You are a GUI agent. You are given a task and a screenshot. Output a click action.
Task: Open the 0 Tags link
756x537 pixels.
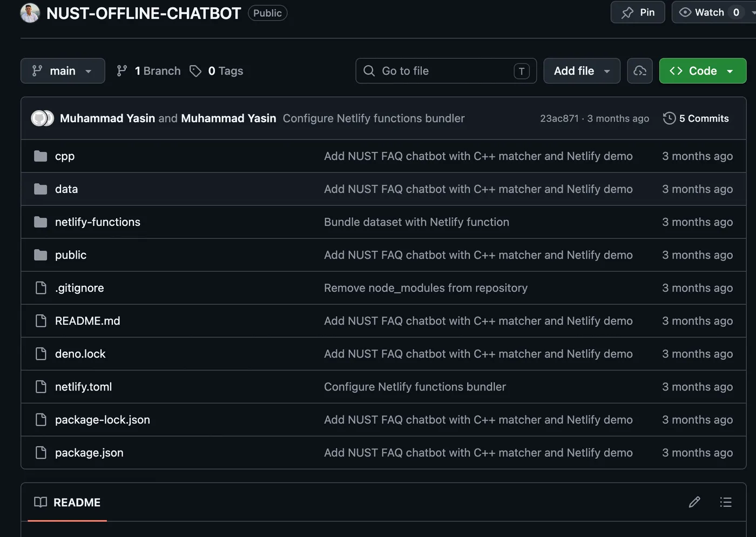click(216, 71)
